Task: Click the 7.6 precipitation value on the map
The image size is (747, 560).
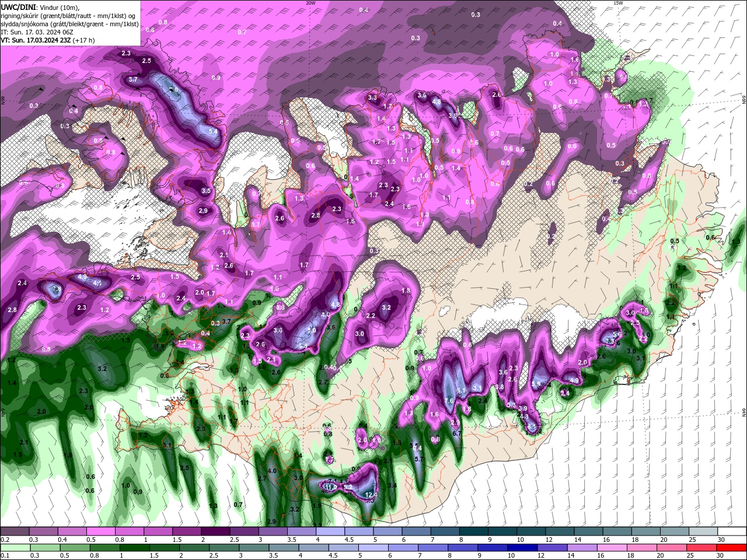Action: [x=449, y=401]
